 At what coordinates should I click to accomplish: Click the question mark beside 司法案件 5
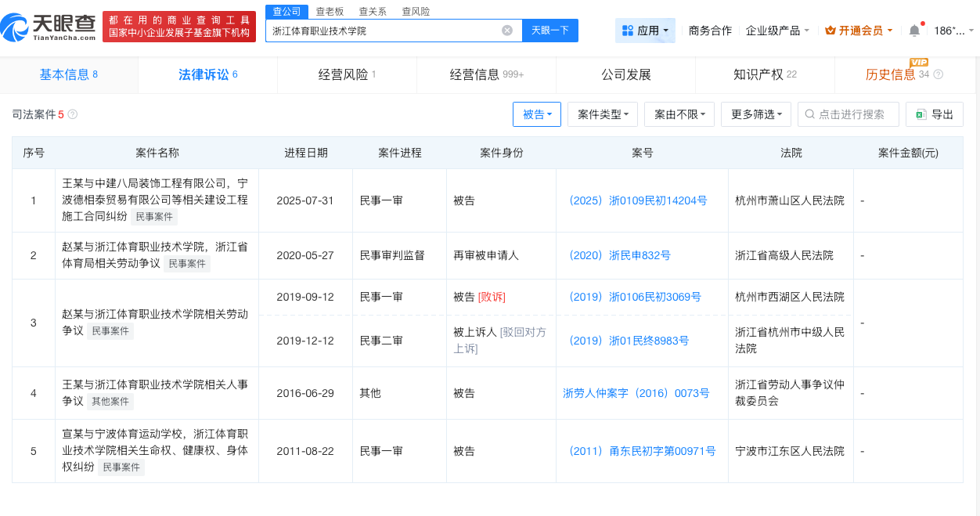(x=71, y=114)
